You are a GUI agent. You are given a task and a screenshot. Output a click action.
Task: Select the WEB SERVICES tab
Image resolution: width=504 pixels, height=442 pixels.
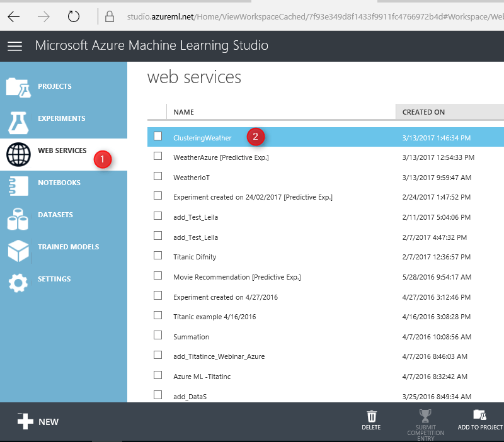tap(62, 150)
